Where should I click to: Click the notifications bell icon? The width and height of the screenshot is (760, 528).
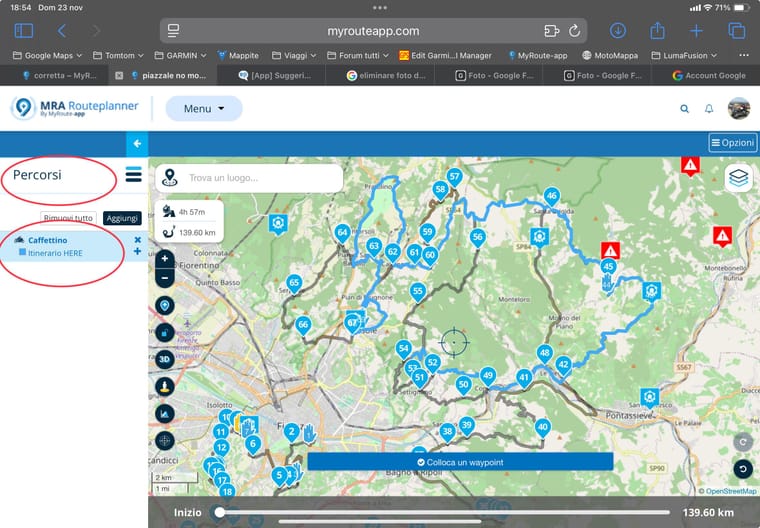pyautogui.click(x=709, y=109)
